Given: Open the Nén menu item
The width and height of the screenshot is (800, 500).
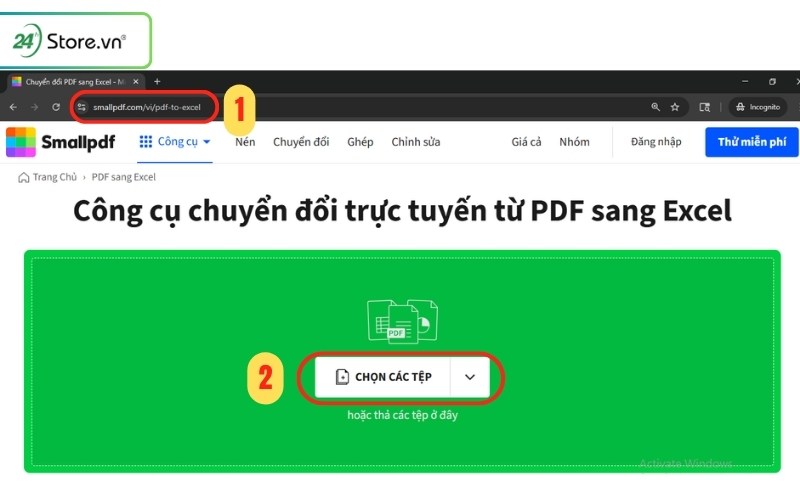Looking at the screenshot, I should pos(245,142).
